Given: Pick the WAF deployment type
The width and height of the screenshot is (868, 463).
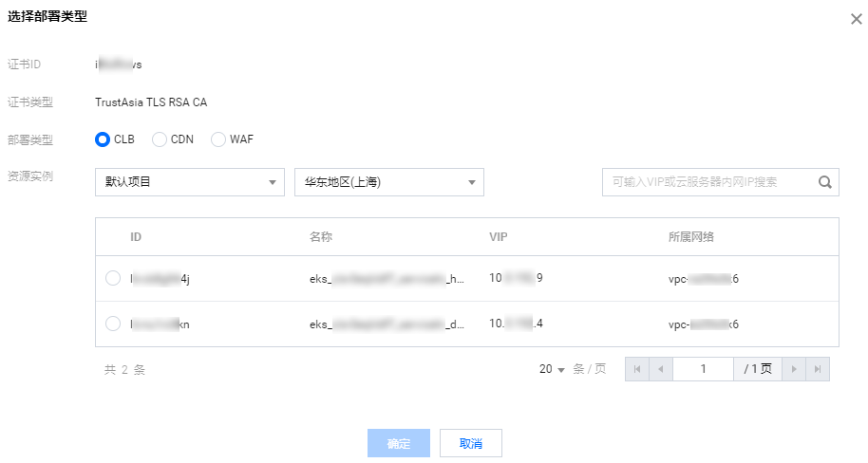Looking at the screenshot, I should click(219, 139).
